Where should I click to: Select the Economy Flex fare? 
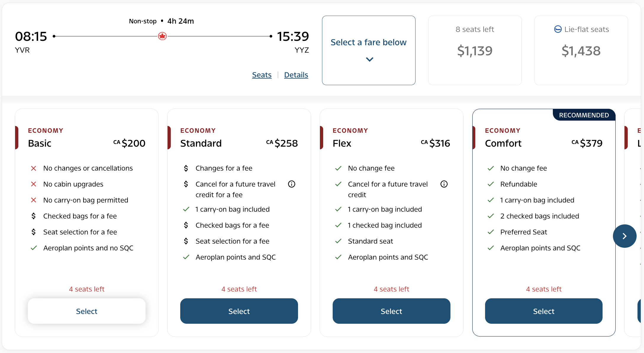pyautogui.click(x=391, y=311)
